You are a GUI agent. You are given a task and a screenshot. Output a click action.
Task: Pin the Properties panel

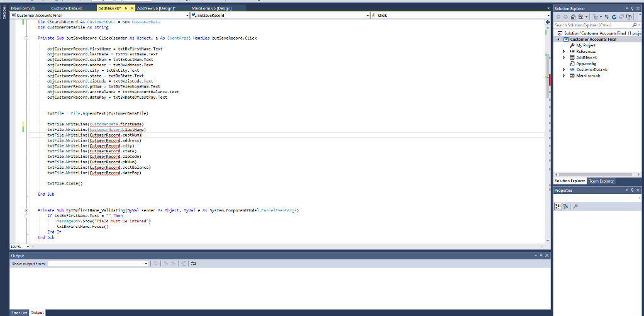pos(633,190)
